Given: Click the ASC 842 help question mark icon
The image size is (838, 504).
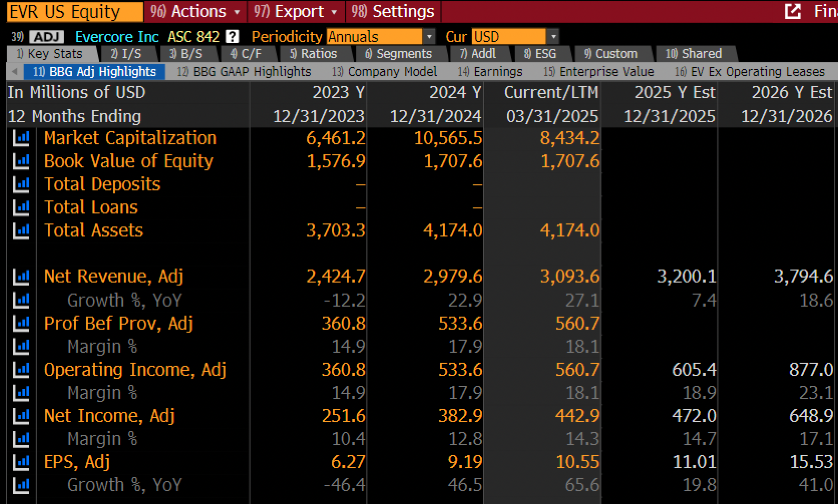Looking at the screenshot, I should [x=232, y=37].
